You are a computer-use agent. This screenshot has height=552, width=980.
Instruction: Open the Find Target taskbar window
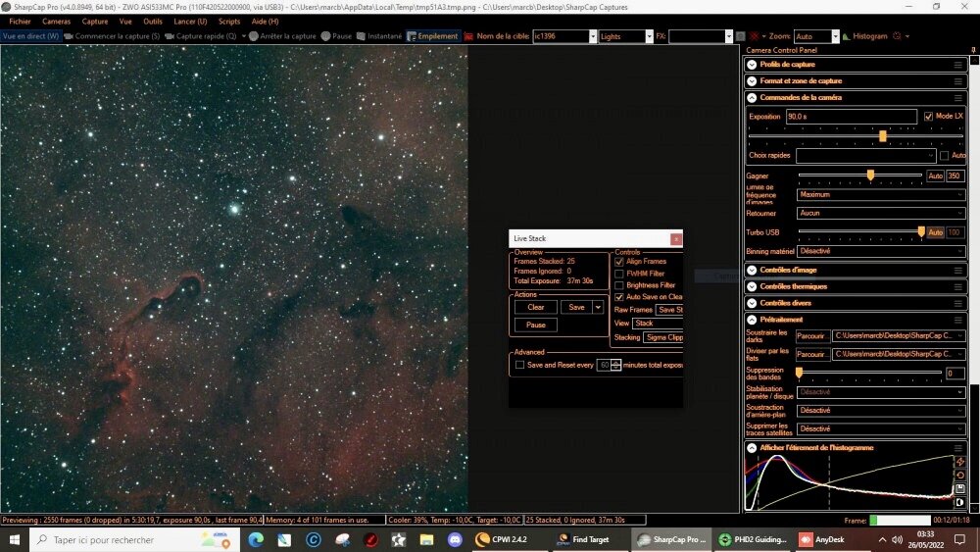tap(584, 539)
